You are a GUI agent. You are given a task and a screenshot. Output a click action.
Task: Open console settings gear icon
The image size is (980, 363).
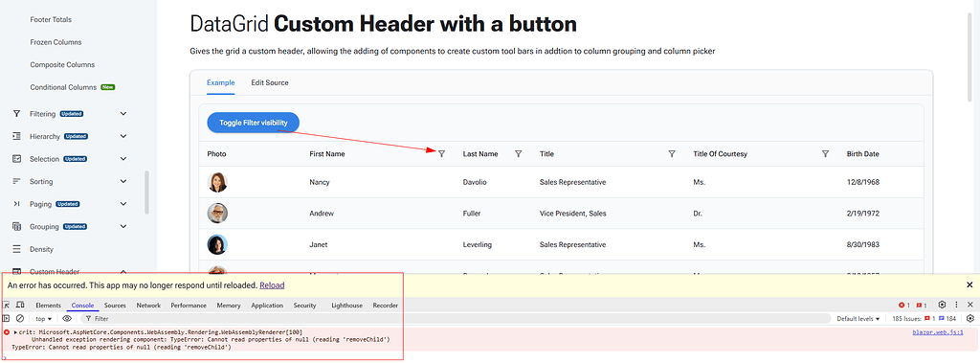click(970, 319)
